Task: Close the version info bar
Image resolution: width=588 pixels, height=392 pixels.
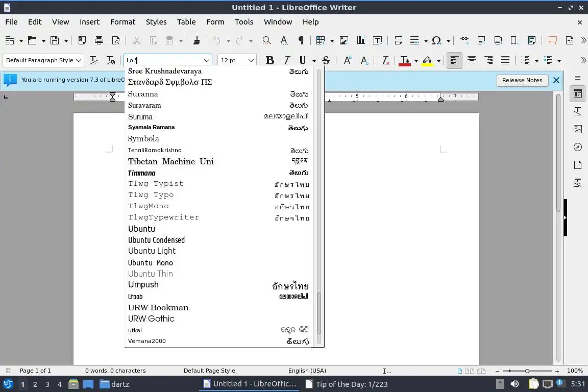Action: 556,80
